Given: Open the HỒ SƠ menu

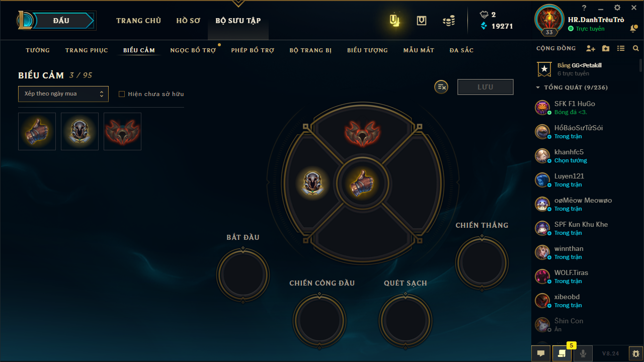Looking at the screenshot, I should coord(188,21).
